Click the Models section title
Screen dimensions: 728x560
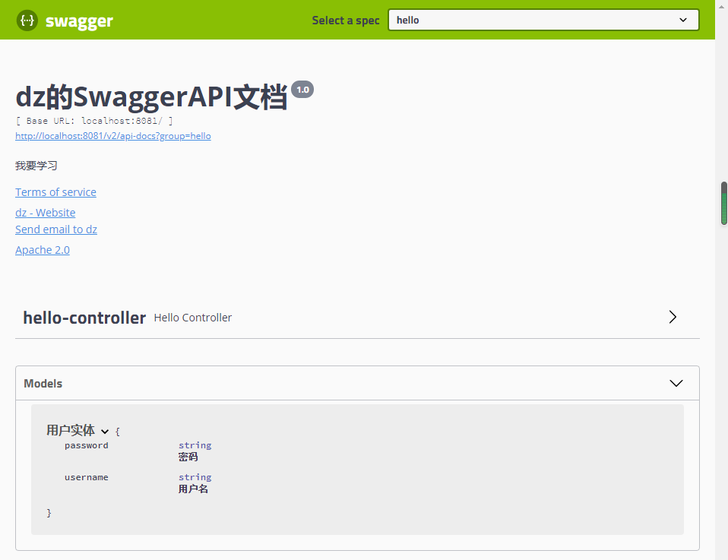43,384
